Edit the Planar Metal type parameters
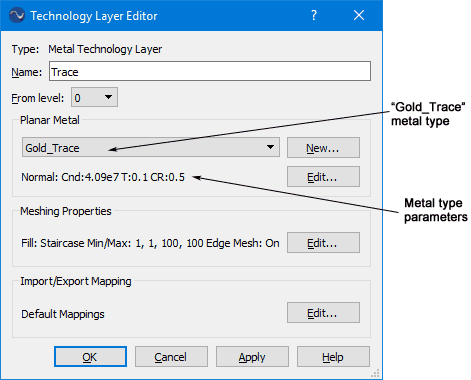 point(323,176)
